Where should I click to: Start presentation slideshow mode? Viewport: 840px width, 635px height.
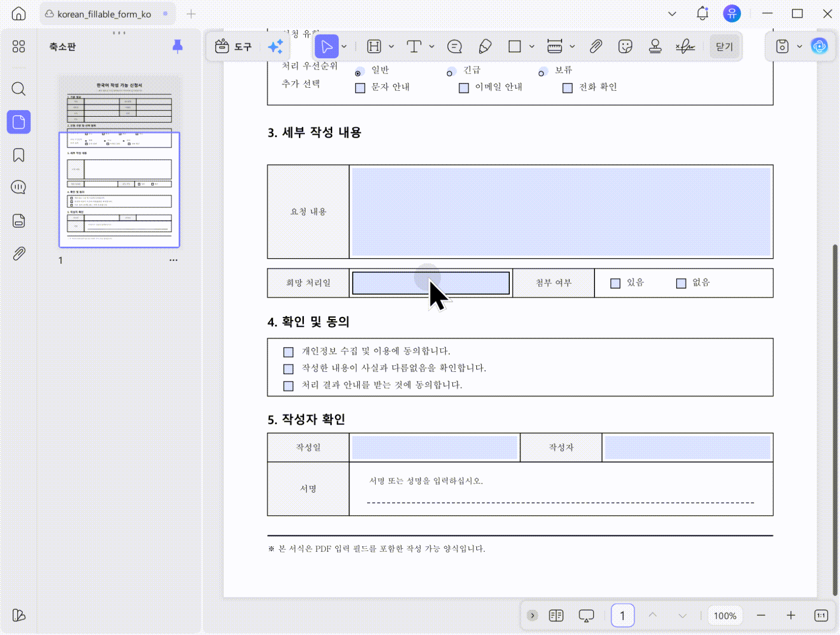click(586, 616)
